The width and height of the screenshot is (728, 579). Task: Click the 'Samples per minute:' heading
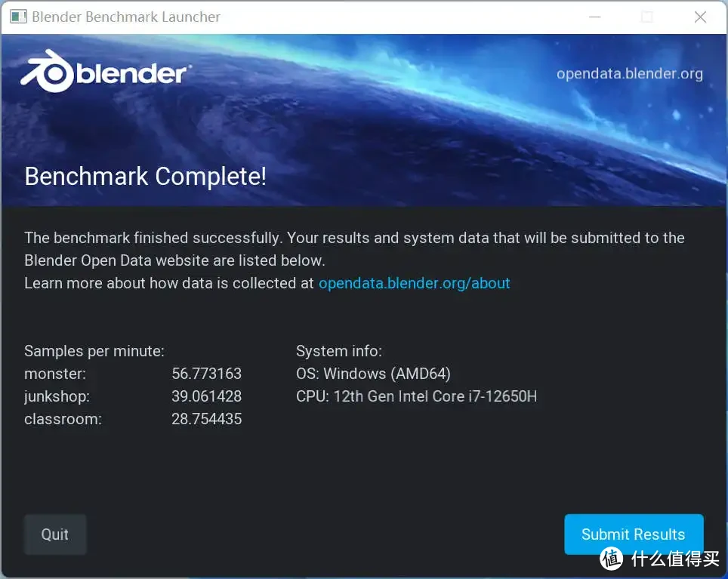point(94,351)
